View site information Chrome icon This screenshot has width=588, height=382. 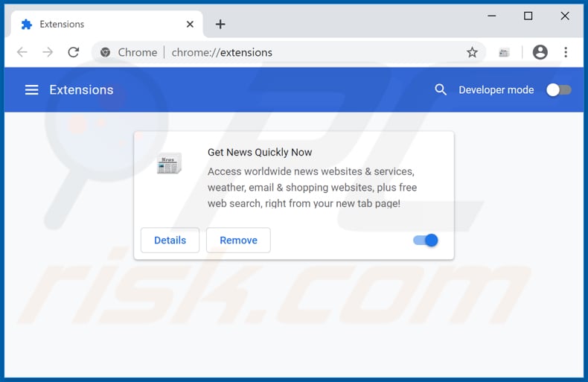tap(106, 52)
